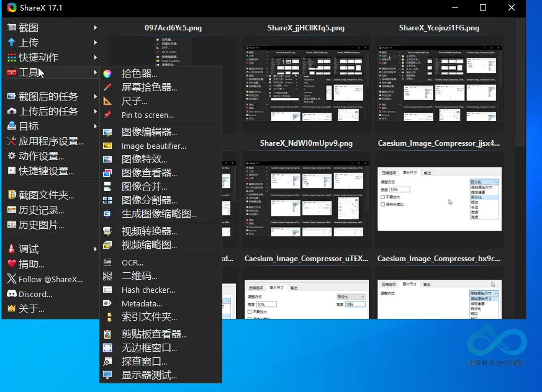
Task: Click the Pin to screen pushpin icon
Action: point(107,115)
